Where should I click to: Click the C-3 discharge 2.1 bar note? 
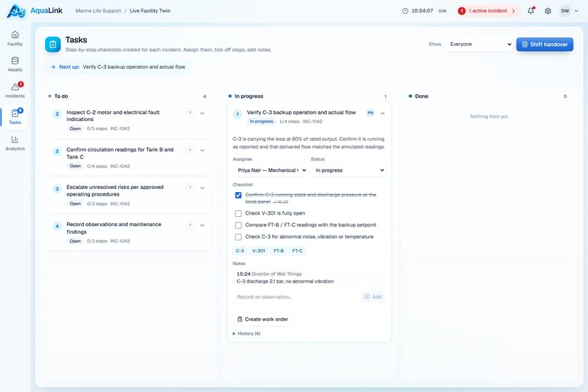point(285,281)
